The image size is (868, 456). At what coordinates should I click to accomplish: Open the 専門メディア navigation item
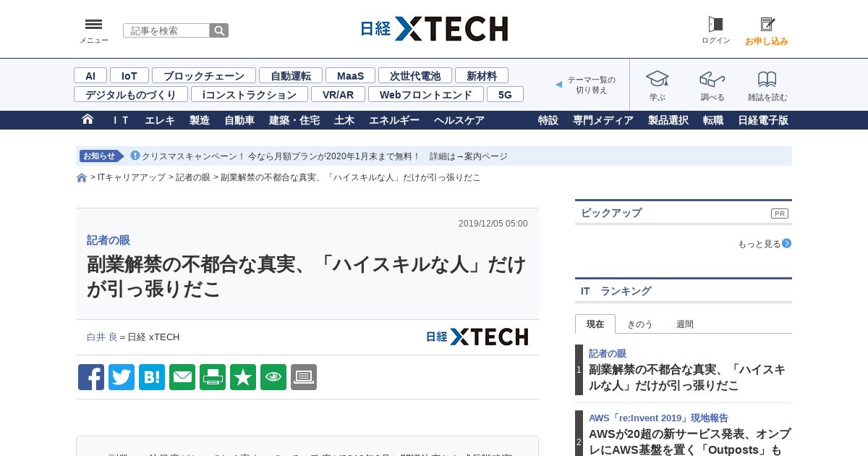click(x=603, y=120)
